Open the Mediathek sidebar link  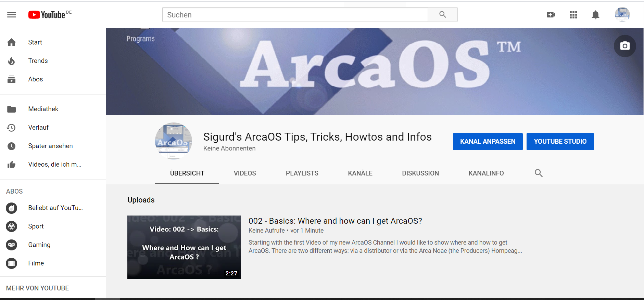click(x=43, y=109)
